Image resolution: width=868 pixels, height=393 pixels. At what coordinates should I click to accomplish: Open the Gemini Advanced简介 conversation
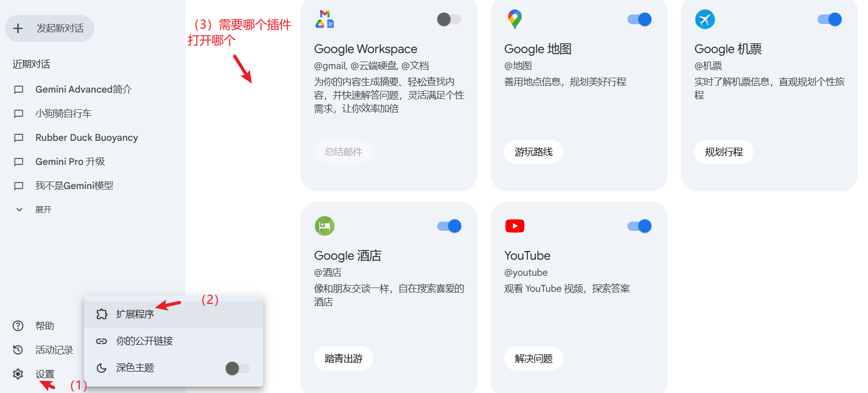click(84, 89)
